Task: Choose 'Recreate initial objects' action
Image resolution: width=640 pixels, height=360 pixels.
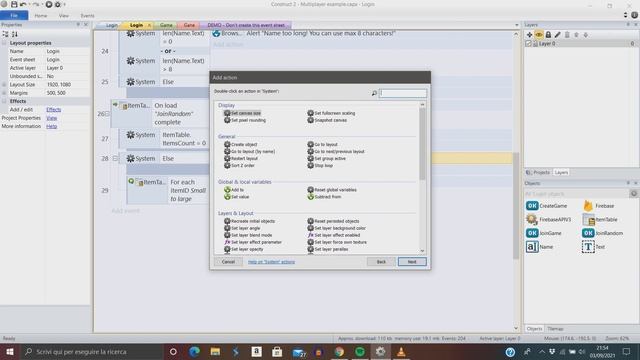Action: [x=249, y=221]
